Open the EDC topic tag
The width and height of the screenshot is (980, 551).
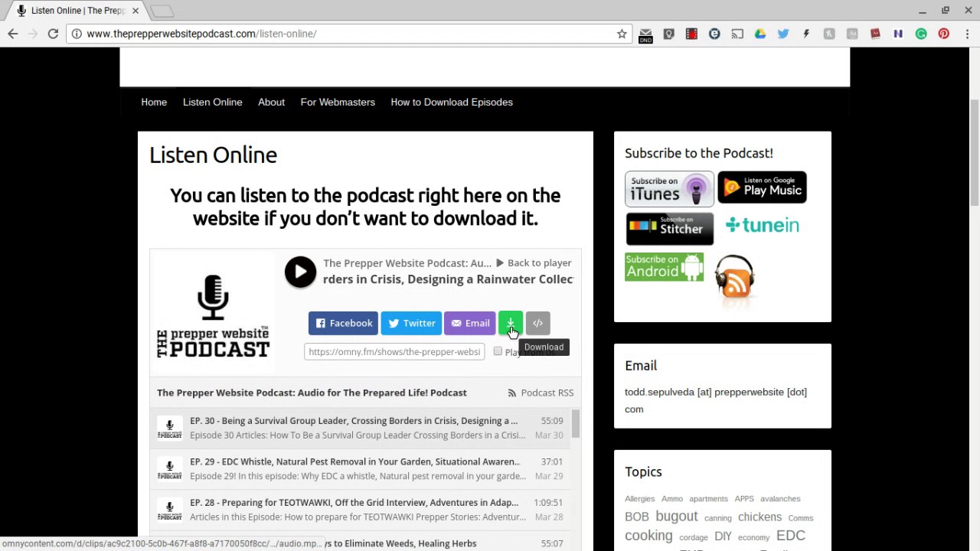(791, 536)
